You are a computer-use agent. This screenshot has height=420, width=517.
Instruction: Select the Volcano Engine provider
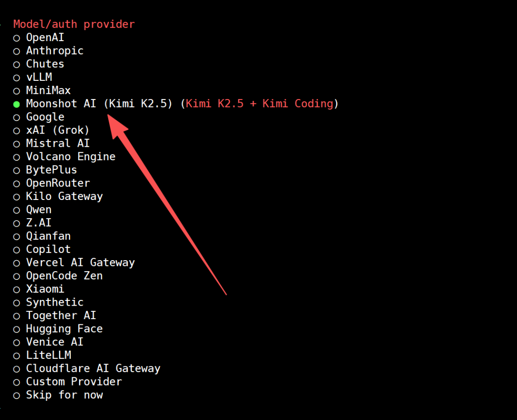click(x=17, y=157)
